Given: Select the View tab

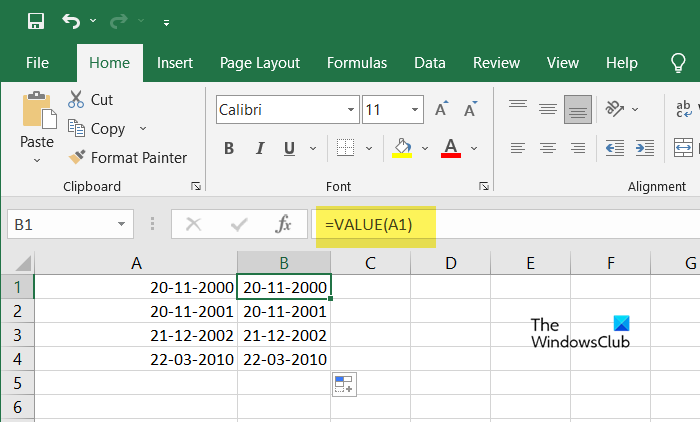Looking at the screenshot, I should (562, 63).
